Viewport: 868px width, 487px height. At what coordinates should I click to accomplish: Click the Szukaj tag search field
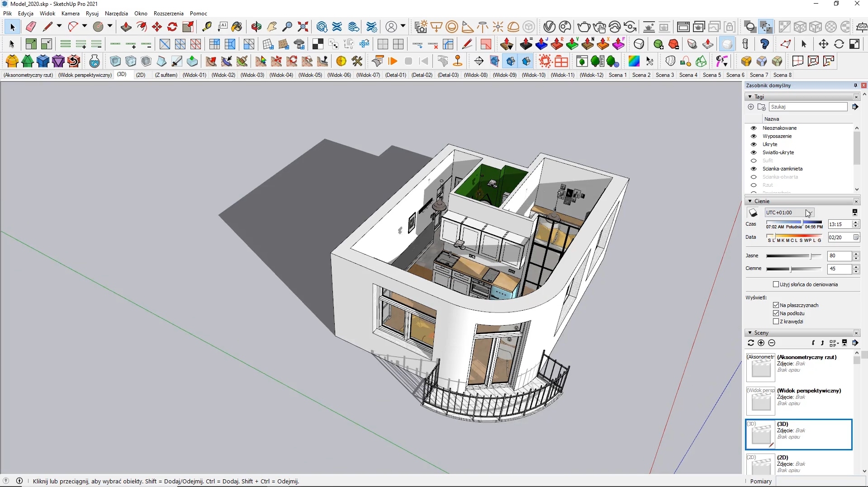[x=808, y=107]
